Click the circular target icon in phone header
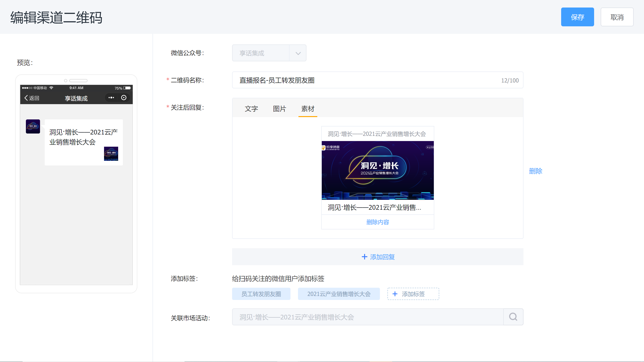 point(124,98)
